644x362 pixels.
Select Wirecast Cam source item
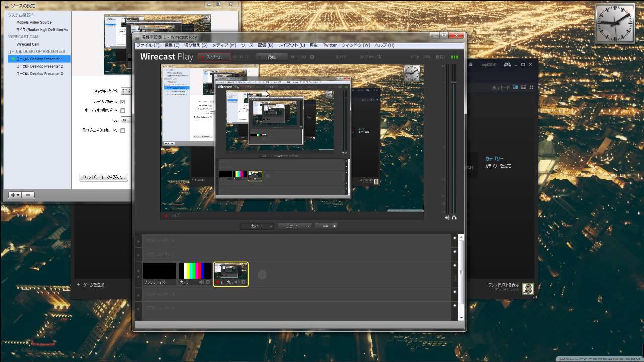pyautogui.click(x=28, y=44)
